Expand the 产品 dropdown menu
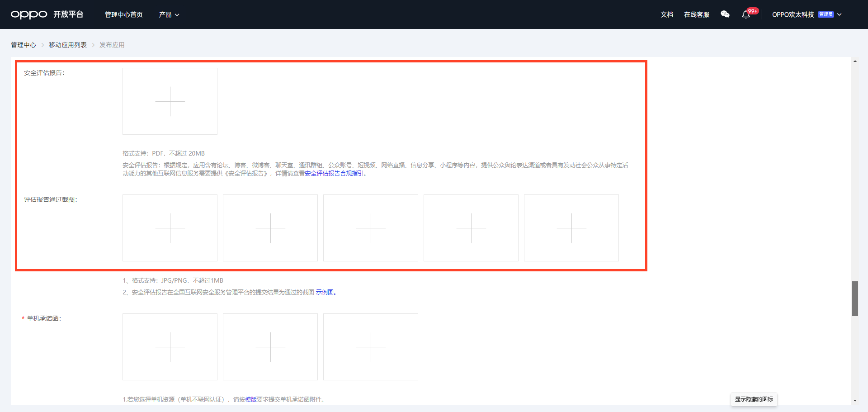868x412 pixels. point(169,15)
